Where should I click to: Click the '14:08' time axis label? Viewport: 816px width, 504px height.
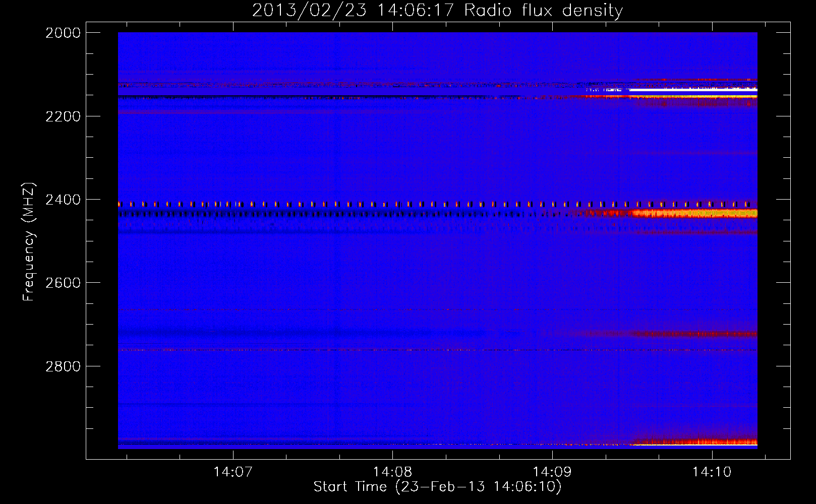(392, 472)
